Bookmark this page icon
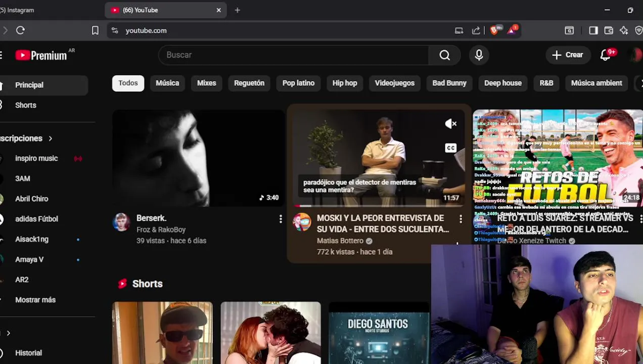This screenshot has width=643, height=364. coord(95,30)
